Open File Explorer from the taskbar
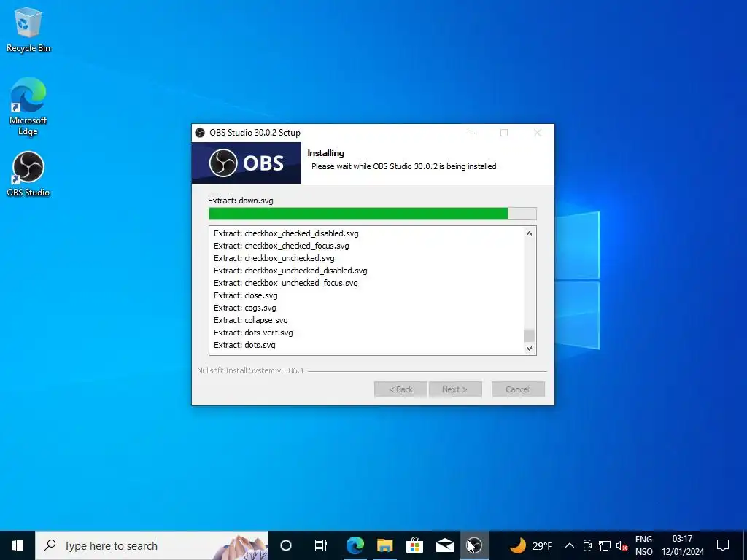This screenshot has height=560, width=747. [385, 545]
